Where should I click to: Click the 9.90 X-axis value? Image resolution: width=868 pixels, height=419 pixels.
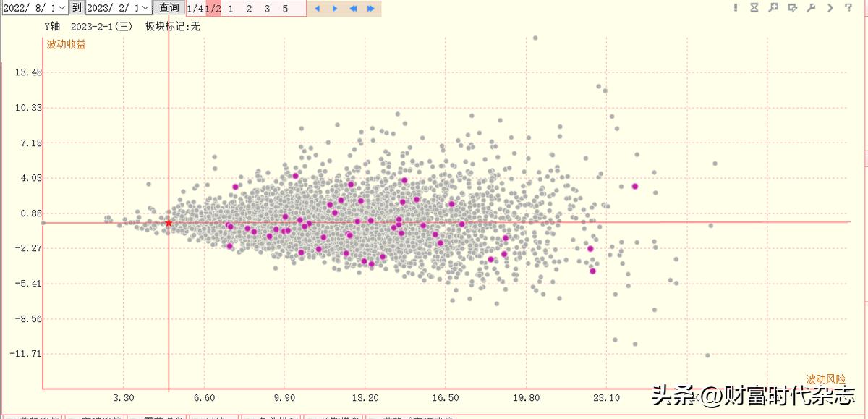click(x=285, y=398)
